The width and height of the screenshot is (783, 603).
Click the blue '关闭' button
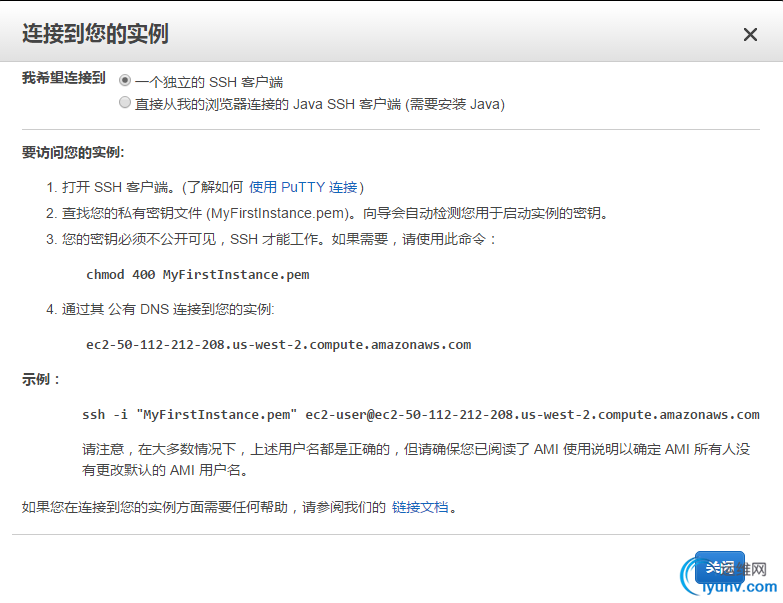(720, 568)
